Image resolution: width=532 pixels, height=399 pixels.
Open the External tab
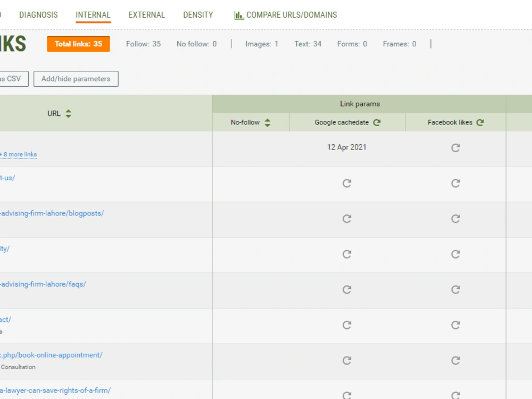[147, 15]
